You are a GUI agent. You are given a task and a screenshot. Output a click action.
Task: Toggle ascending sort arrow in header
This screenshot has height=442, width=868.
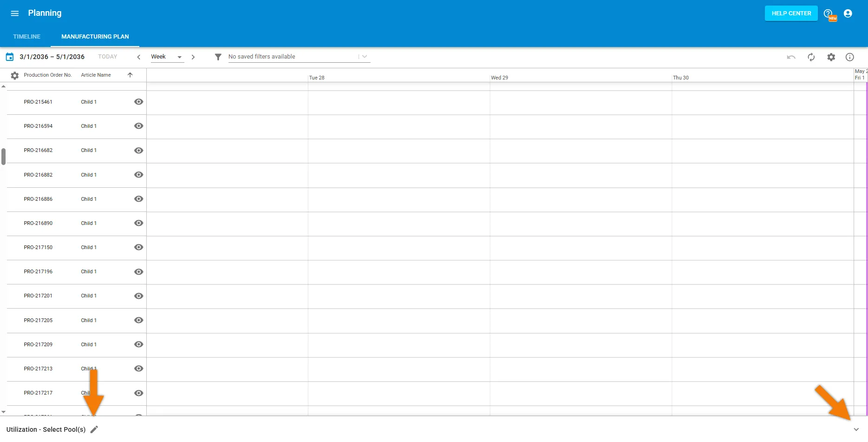[130, 75]
